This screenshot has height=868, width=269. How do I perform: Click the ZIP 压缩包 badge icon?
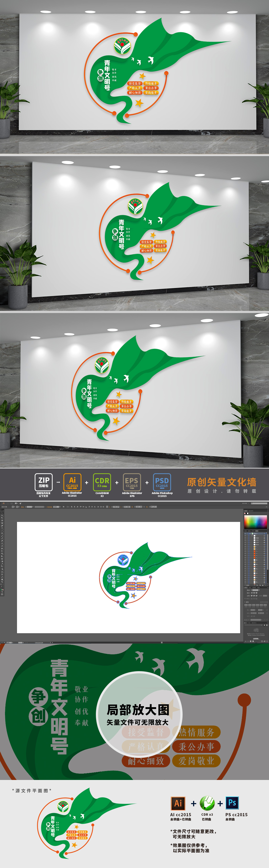tap(44, 482)
